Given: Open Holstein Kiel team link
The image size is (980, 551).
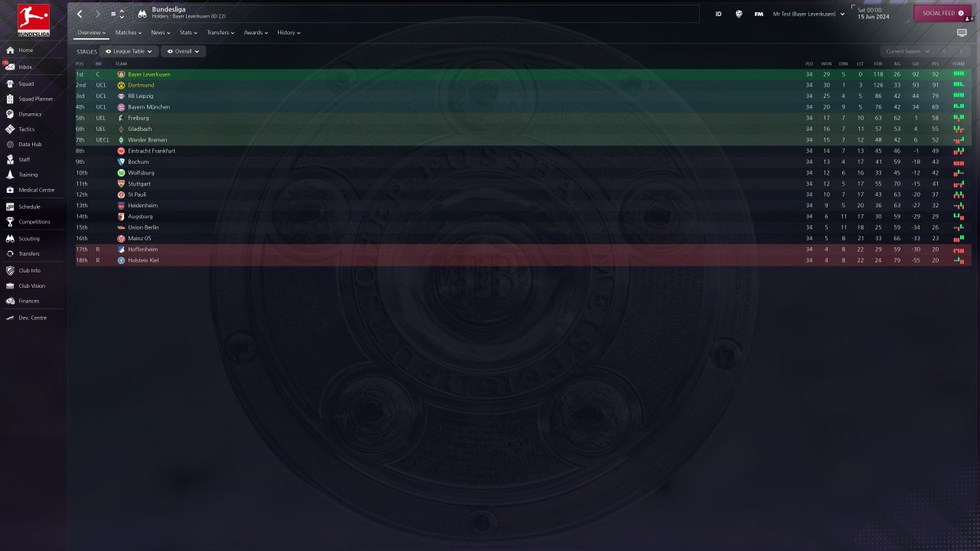Looking at the screenshot, I should pyautogui.click(x=143, y=260).
